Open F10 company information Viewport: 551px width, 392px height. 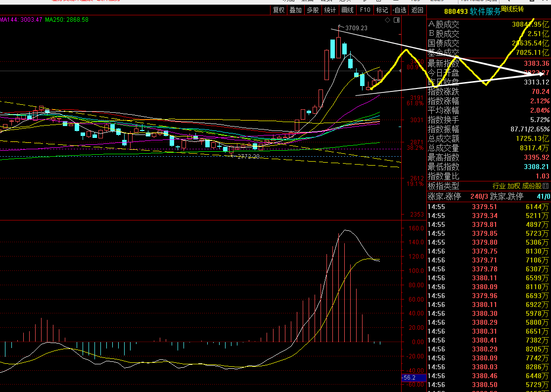365,10
